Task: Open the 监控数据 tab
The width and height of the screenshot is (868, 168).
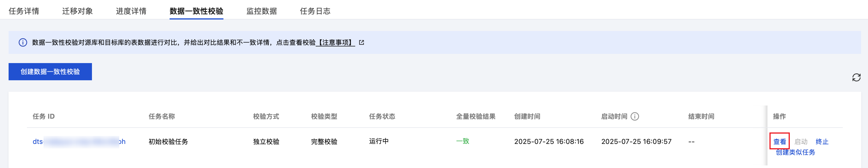Action: (x=262, y=11)
